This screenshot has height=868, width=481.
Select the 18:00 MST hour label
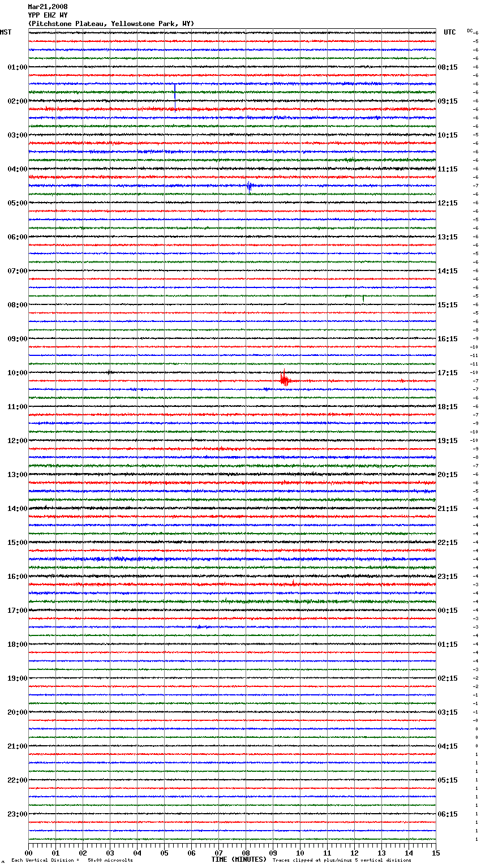click(x=18, y=644)
